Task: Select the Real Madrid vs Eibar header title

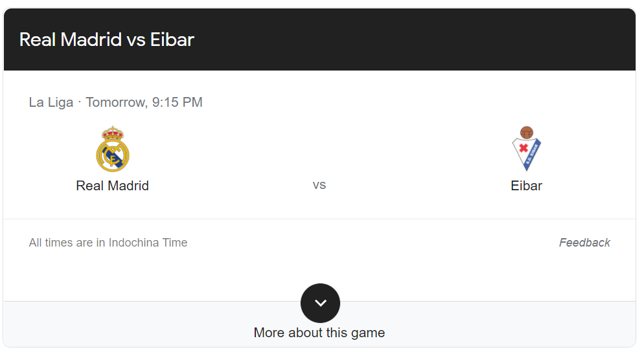Action: click(107, 39)
